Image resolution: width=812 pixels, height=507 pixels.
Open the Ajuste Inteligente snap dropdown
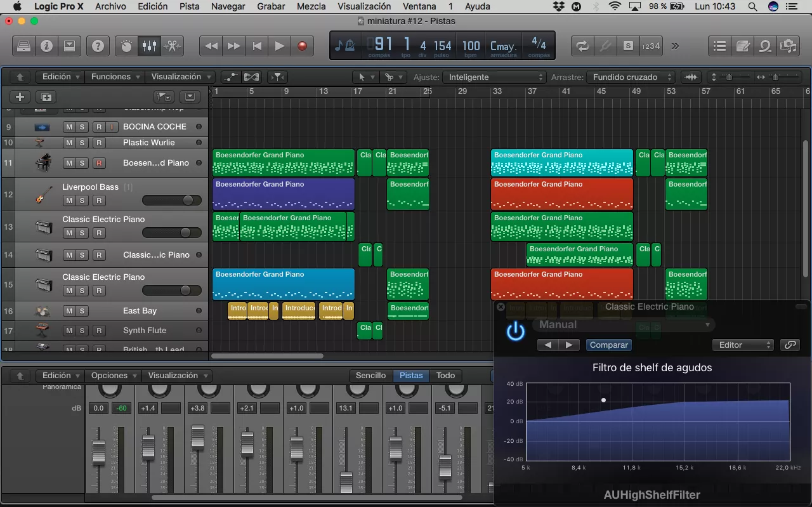coord(495,77)
